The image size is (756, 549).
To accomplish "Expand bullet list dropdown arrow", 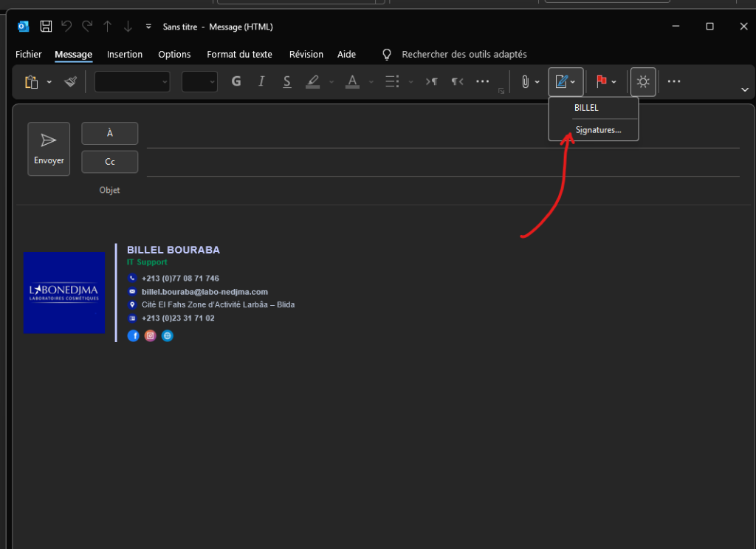I will 410,82.
